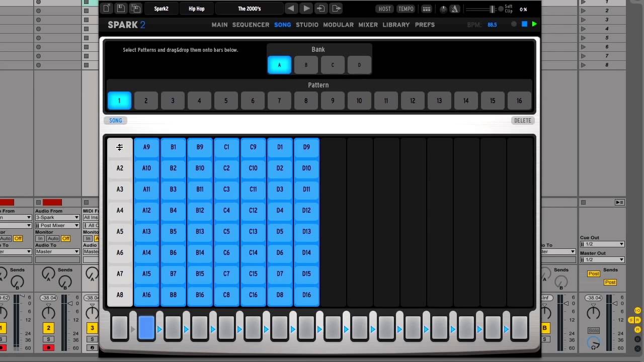Viewport: 644px width, 362px height.
Task: Toggle track 2 activator button
Action: tap(49, 328)
